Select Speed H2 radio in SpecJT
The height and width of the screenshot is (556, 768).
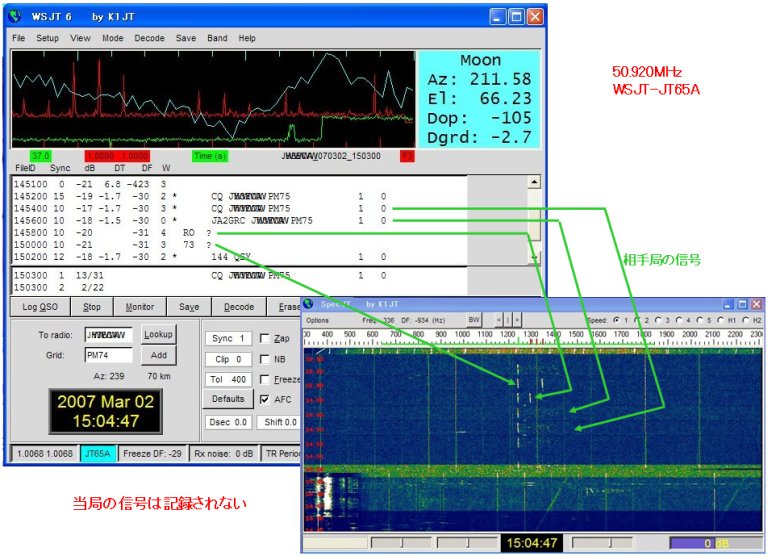click(x=746, y=320)
